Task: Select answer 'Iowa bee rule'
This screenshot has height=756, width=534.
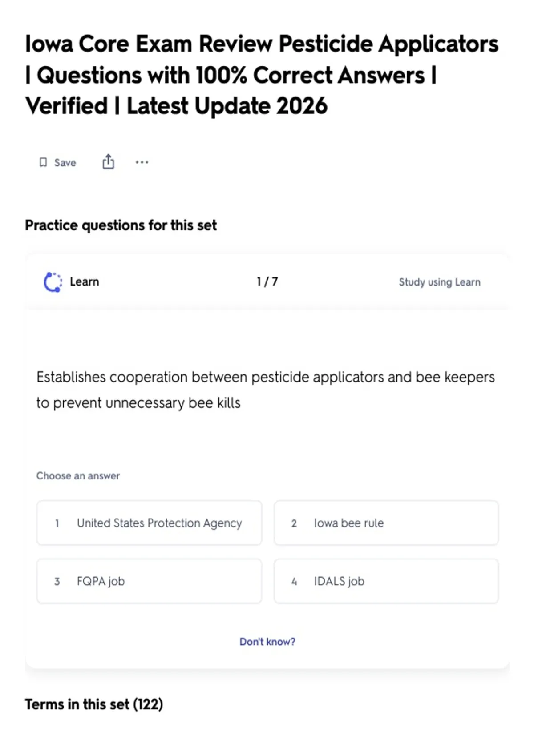Action: (x=386, y=523)
